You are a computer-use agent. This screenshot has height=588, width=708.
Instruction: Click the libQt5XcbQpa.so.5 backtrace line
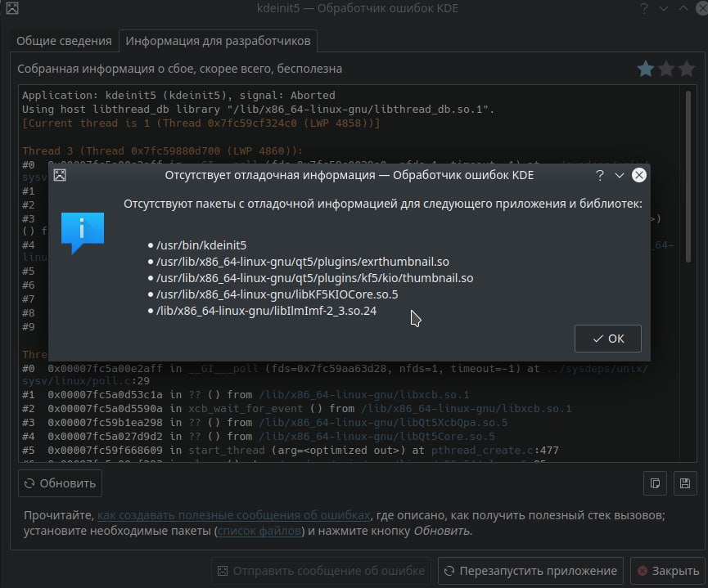point(264,422)
